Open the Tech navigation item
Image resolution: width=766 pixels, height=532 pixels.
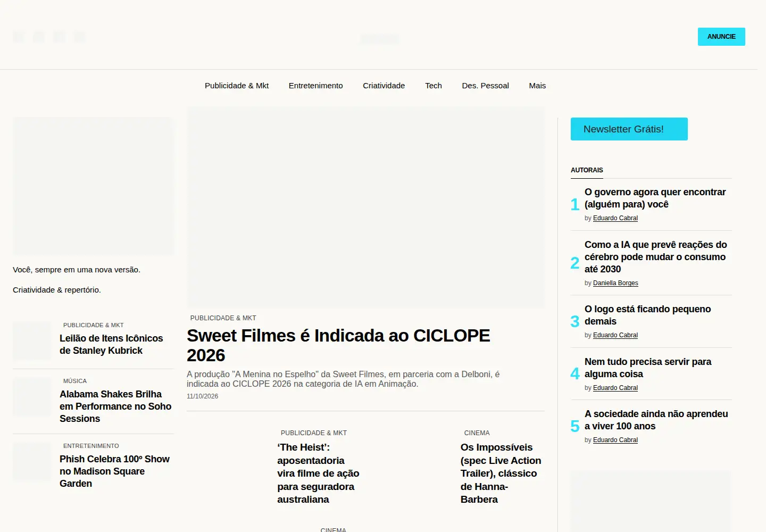434,86
